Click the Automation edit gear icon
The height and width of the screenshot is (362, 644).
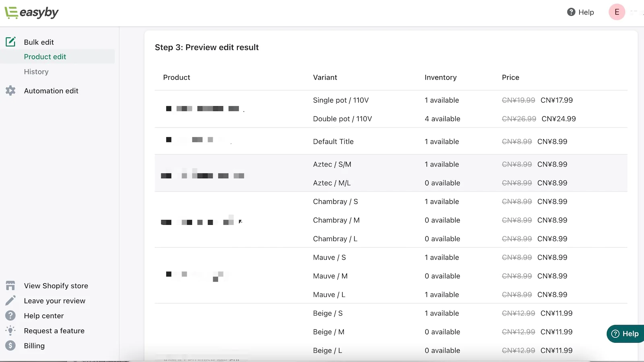click(10, 91)
